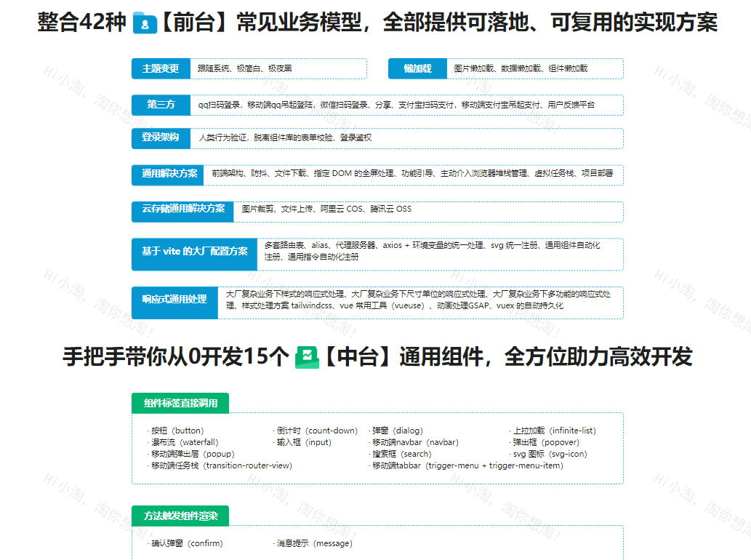
Task: Select the green 方法触发组件渲染 tab
Action: pos(180,516)
